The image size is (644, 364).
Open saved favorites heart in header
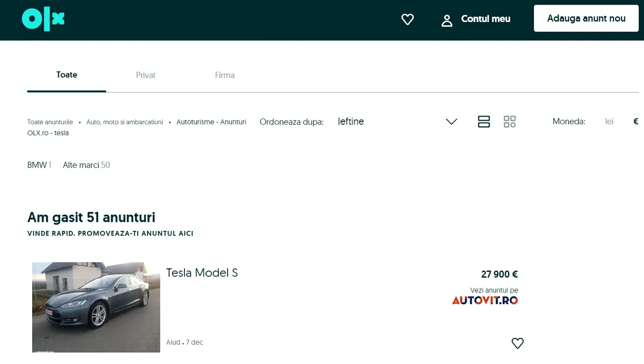(x=408, y=20)
